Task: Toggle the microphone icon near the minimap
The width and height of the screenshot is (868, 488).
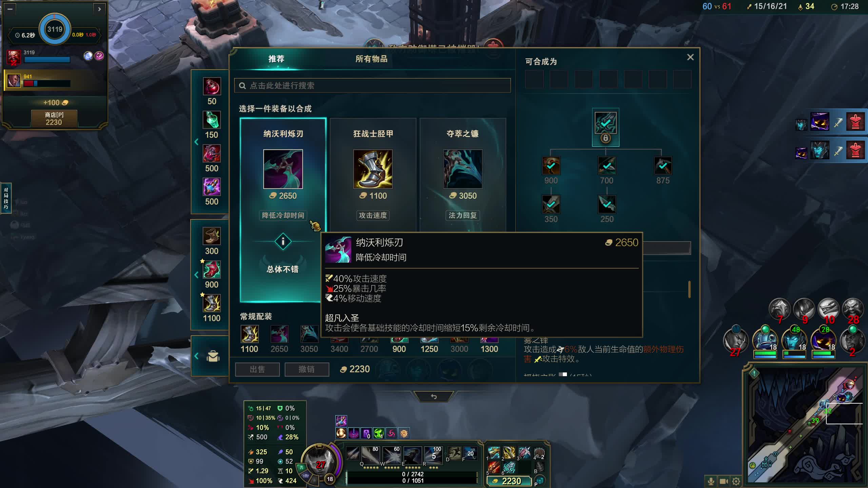Action: (x=711, y=481)
